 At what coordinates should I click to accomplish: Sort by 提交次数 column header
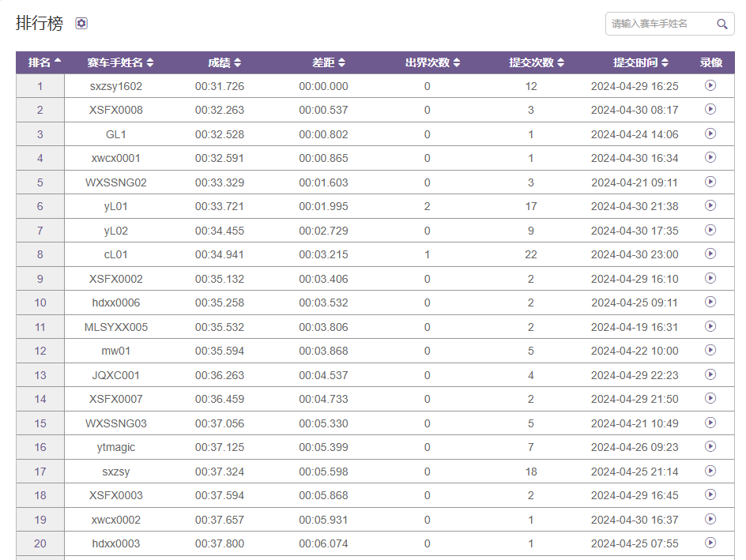[537, 62]
